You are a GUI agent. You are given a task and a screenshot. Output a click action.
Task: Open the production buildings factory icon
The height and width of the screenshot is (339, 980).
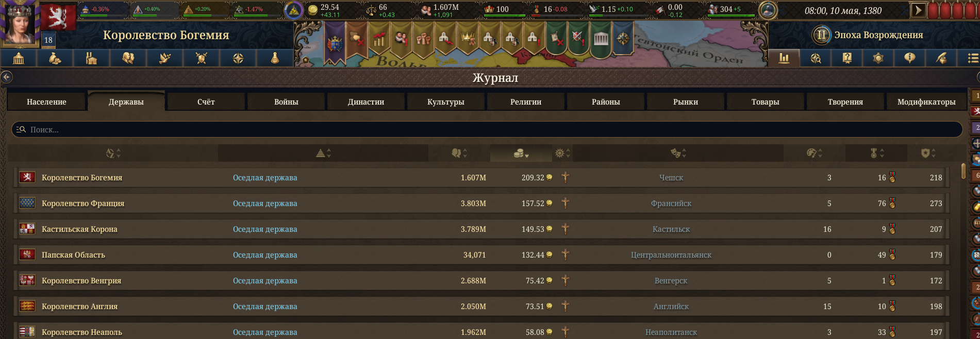point(92,58)
